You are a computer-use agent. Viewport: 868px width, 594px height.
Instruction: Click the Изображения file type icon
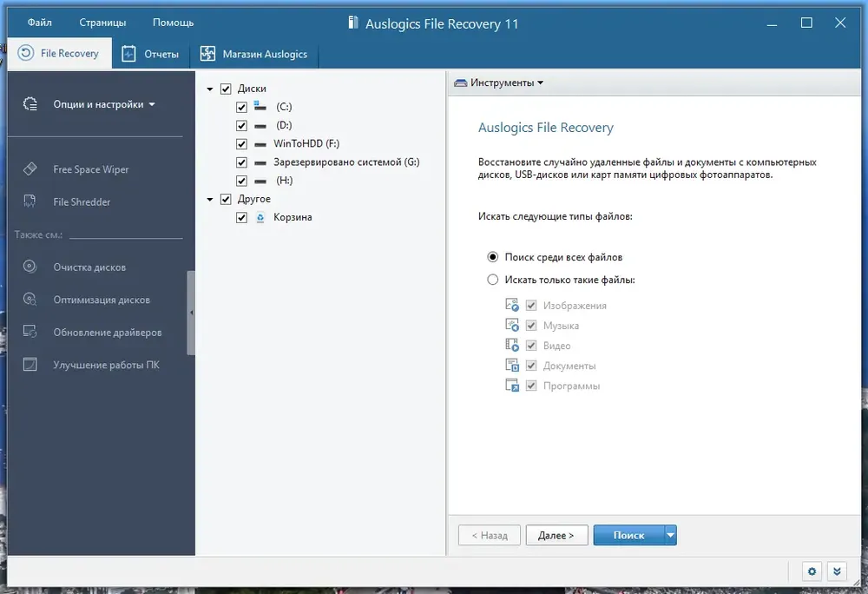(x=512, y=305)
